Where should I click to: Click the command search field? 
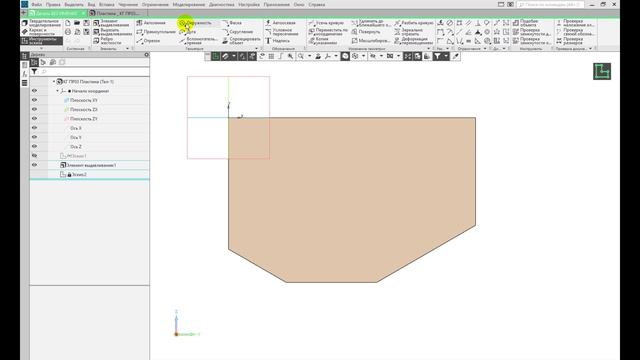[x=551, y=4]
